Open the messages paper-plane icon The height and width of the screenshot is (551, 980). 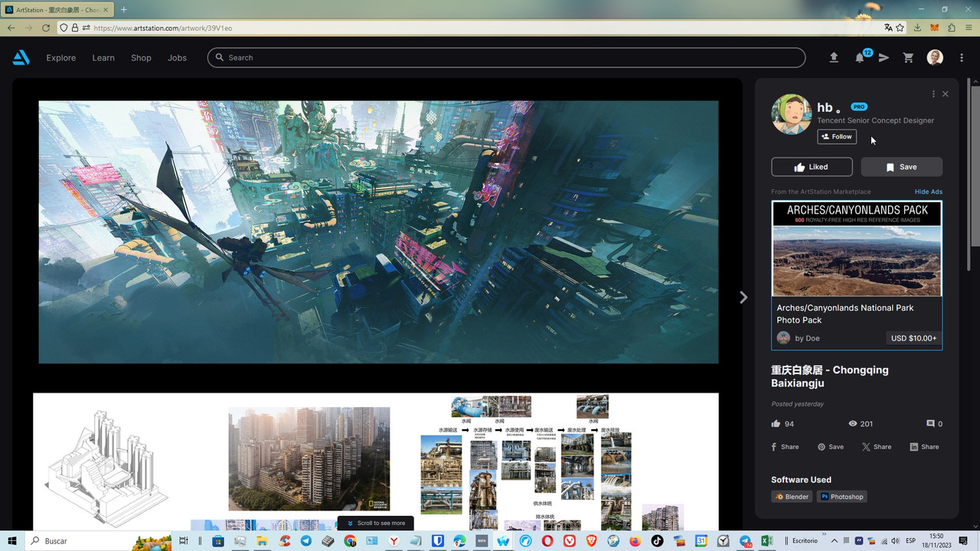tap(884, 57)
